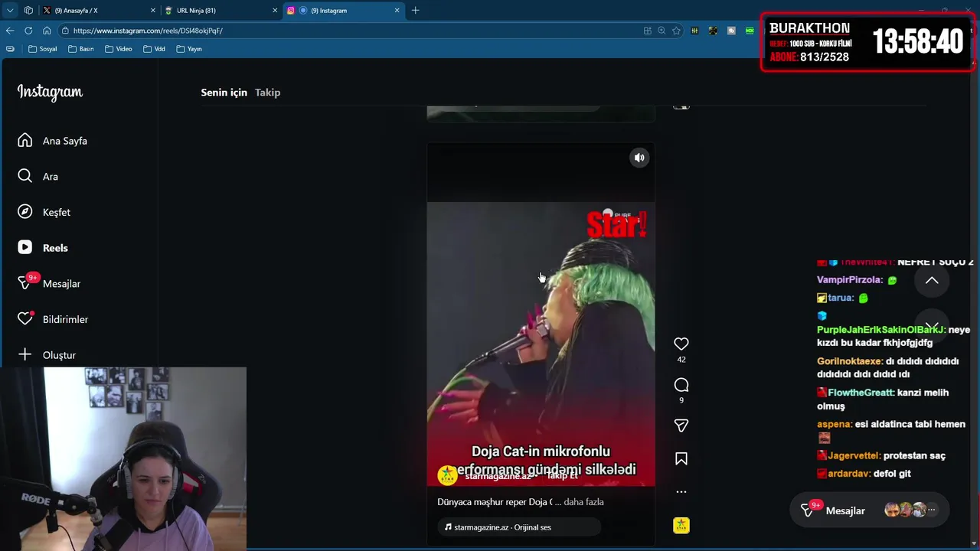Switch to the Takip tab
The width and height of the screenshot is (980, 551).
click(x=267, y=92)
